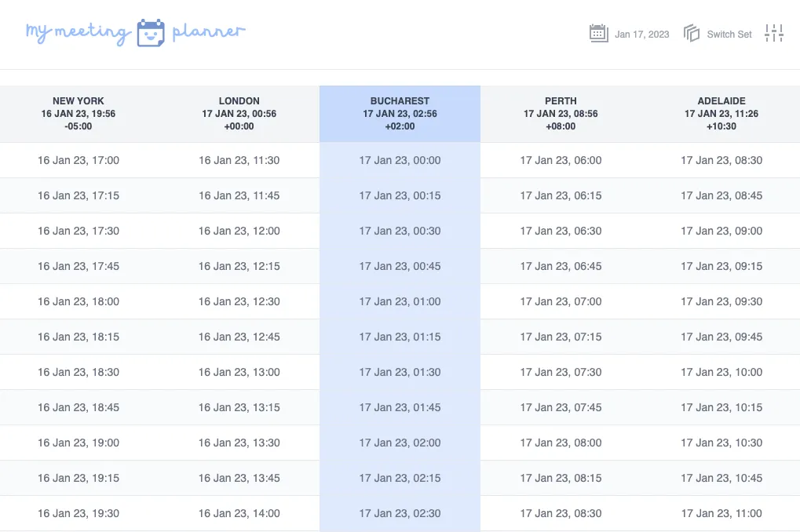The image size is (800, 532).
Task: Click the smiling calendar logo icon
Action: [x=151, y=33]
